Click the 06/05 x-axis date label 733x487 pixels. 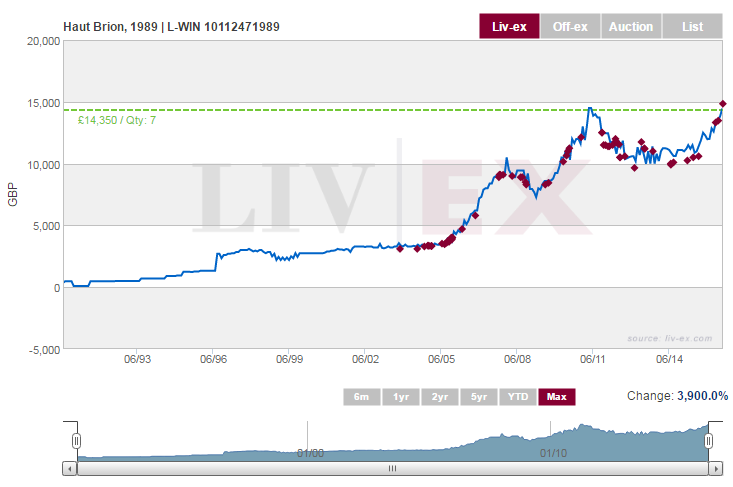441,359
